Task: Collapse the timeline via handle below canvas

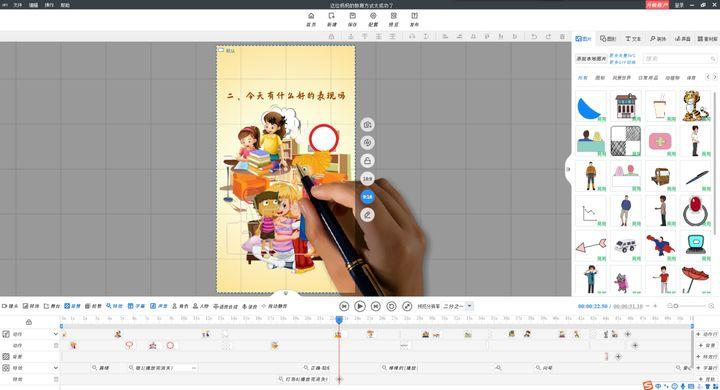Action: click(286, 293)
